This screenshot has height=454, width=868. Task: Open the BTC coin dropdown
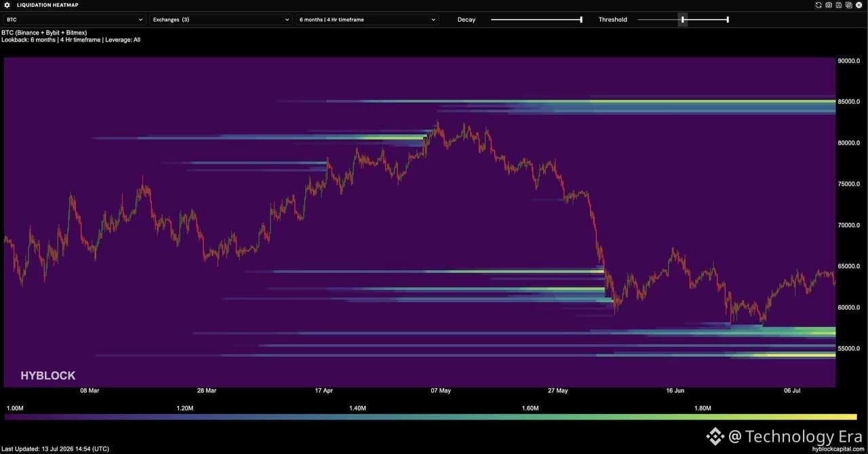73,20
